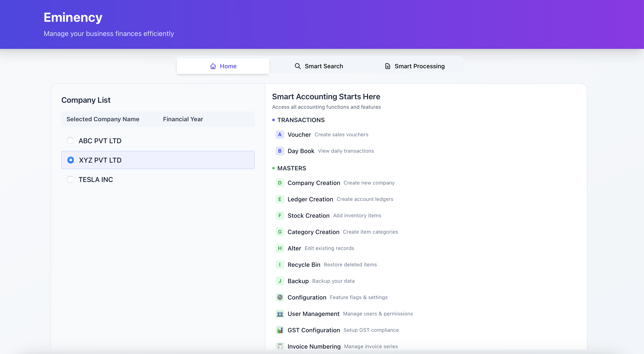Screen dimensions: 644x354
Task: Open Ledger Creation link
Action: pyautogui.click(x=310, y=199)
